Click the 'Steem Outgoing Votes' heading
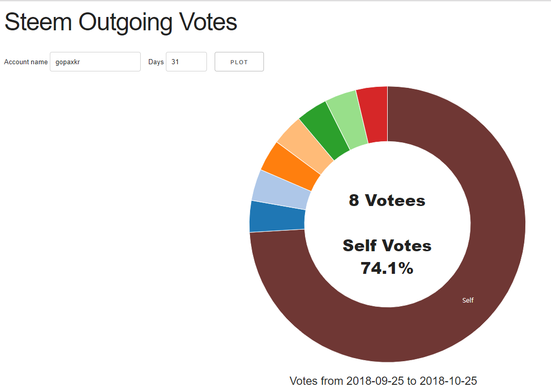The height and width of the screenshot is (392, 551). [x=121, y=22]
